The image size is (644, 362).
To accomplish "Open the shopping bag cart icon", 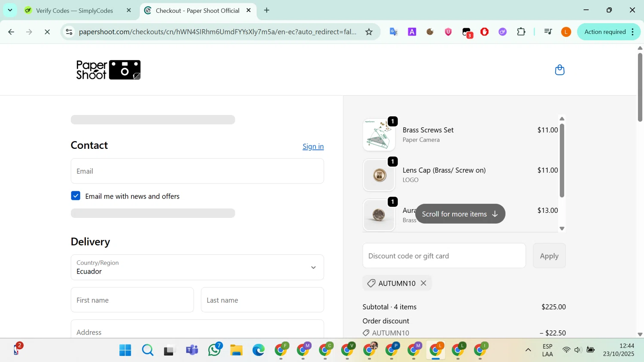I will [559, 70].
